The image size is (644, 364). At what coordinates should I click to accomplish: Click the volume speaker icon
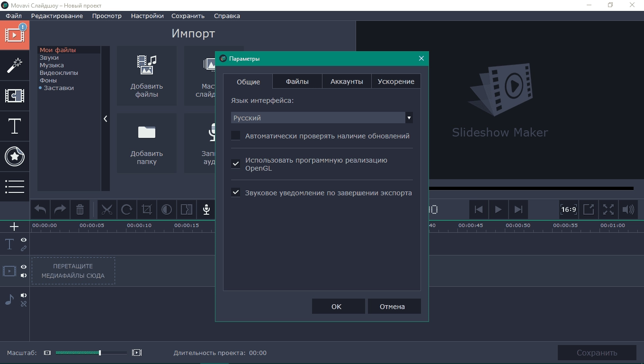(628, 209)
